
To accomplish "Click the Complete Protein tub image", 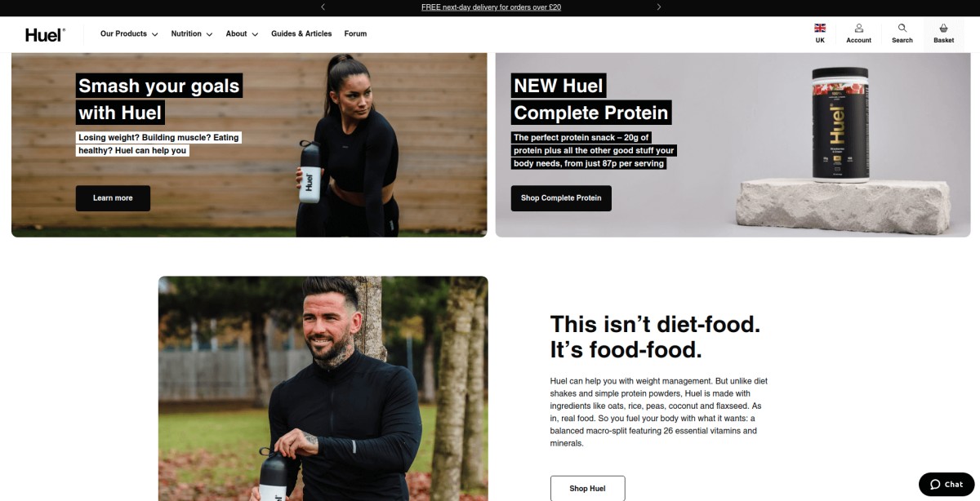I will click(839, 122).
